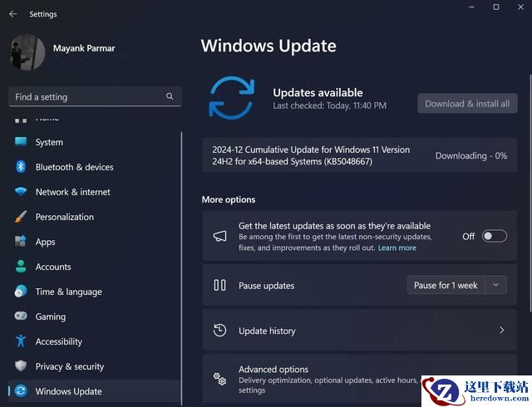This screenshot has width=532, height=407.
Task: Click Pause updates label
Action: pos(266,286)
